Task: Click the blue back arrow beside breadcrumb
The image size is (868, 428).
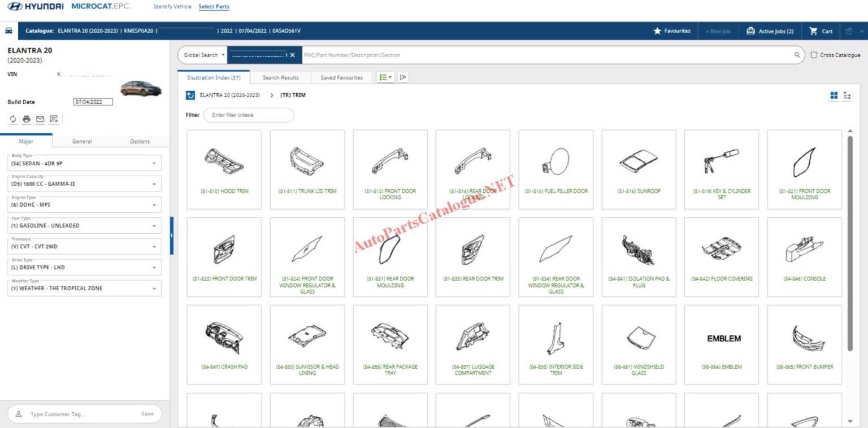Action: click(190, 95)
